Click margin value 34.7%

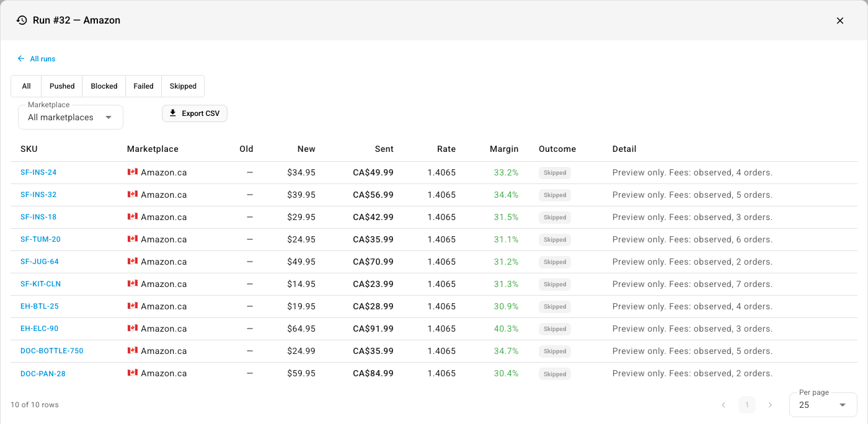[507, 351]
